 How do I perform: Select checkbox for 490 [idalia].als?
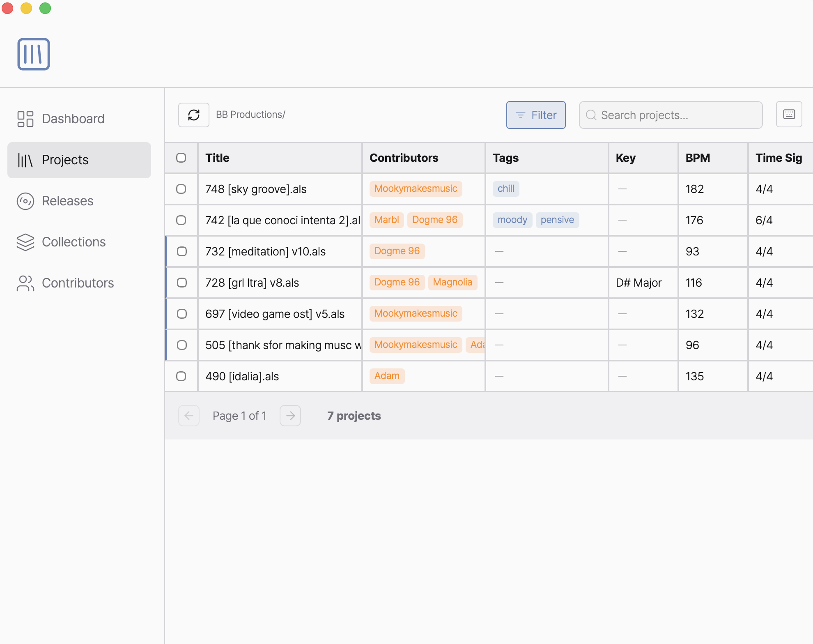coord(181,376)
